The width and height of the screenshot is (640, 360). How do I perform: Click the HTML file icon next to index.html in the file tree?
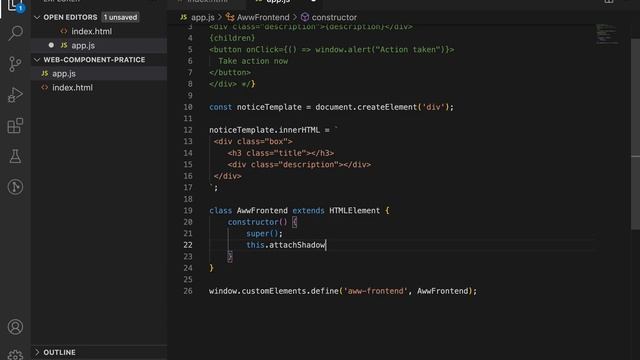coord(45,87)
